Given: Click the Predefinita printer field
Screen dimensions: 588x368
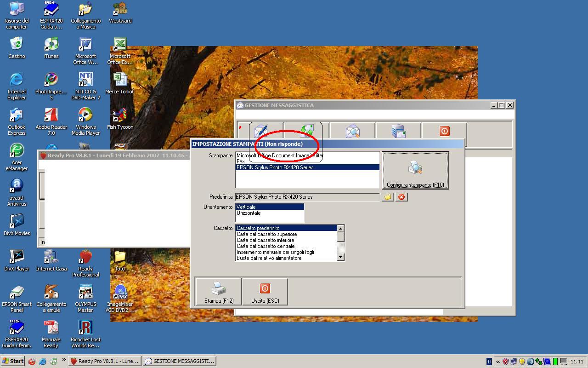Looking at the screenshot, I should (x=307, y=197).
